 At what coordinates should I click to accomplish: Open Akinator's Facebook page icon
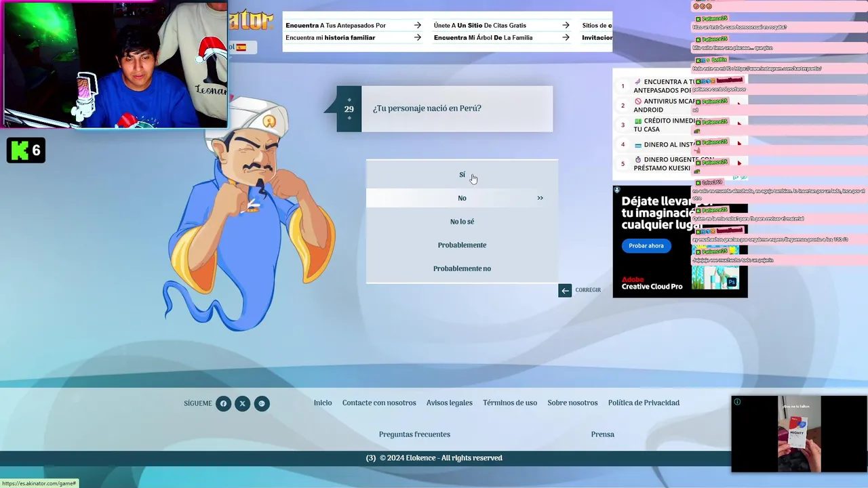(x=223, y=403)
